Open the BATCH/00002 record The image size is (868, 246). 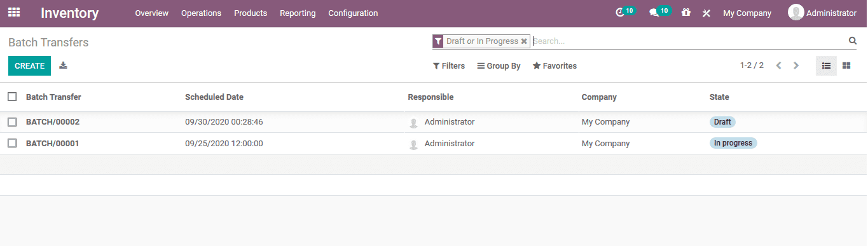53,122
